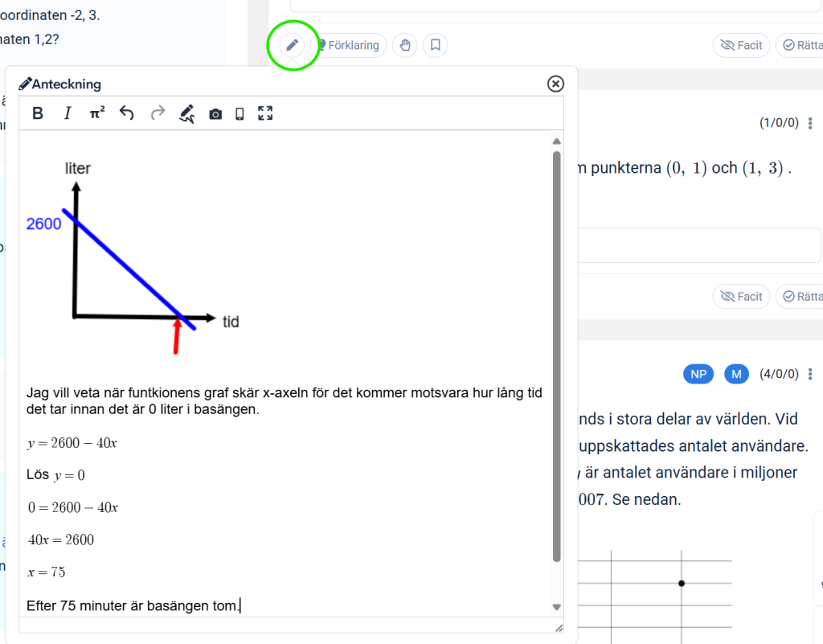Screen dimensions: 823x644
Task: Expand the note editor to fullscreen
Action: click(265, 113)
